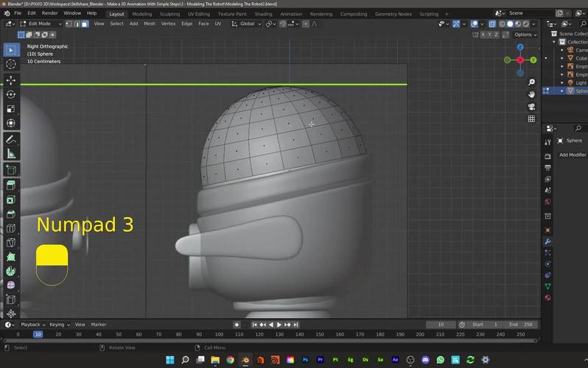Click the current frame field showing 10

(441, 325)
